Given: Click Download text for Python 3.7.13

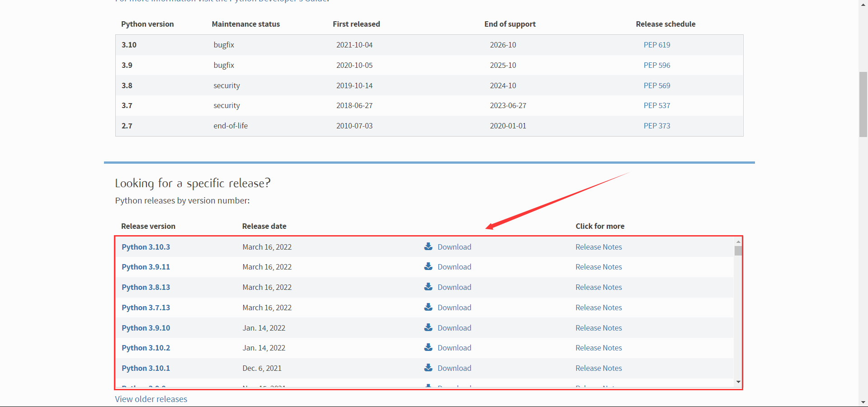Looking at the screenshot, I should pyautogui.click(x=454, y=308).
